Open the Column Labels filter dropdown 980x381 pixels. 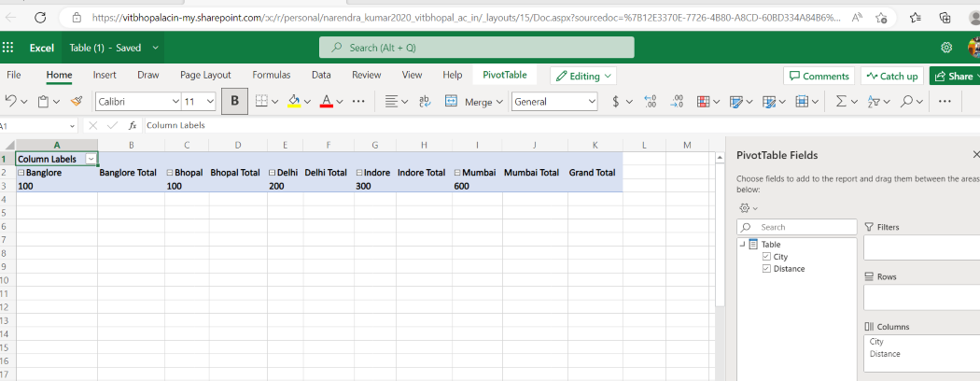coord(91,159)
